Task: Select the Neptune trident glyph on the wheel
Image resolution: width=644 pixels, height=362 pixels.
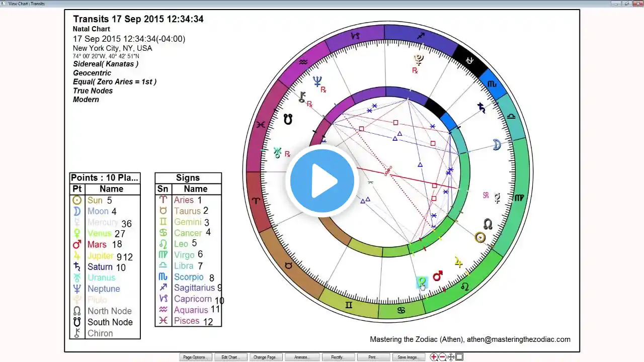Action: tap(317, 81)
